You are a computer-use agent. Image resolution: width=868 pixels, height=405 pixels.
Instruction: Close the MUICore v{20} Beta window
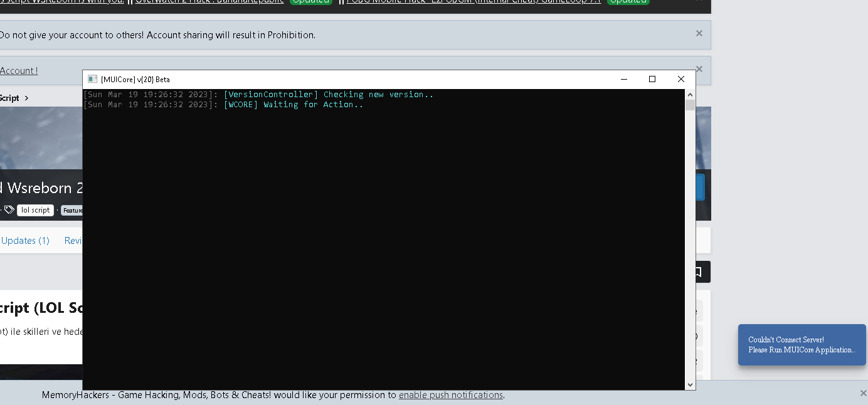[x=681, y=79]
